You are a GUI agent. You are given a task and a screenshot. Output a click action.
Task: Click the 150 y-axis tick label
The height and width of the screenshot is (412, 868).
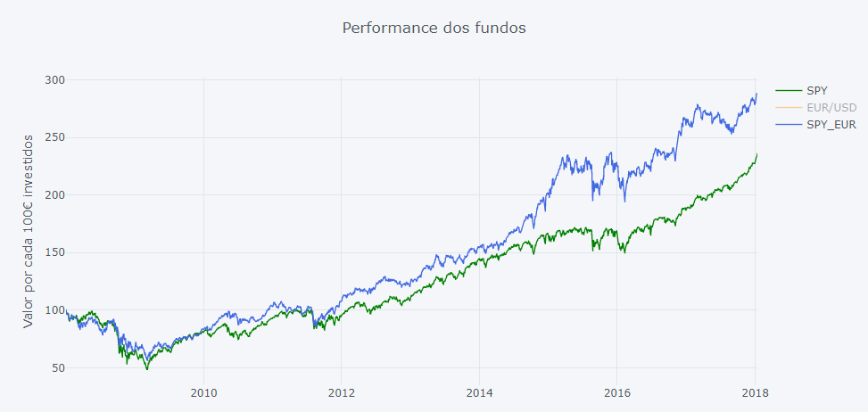(55, 252)
